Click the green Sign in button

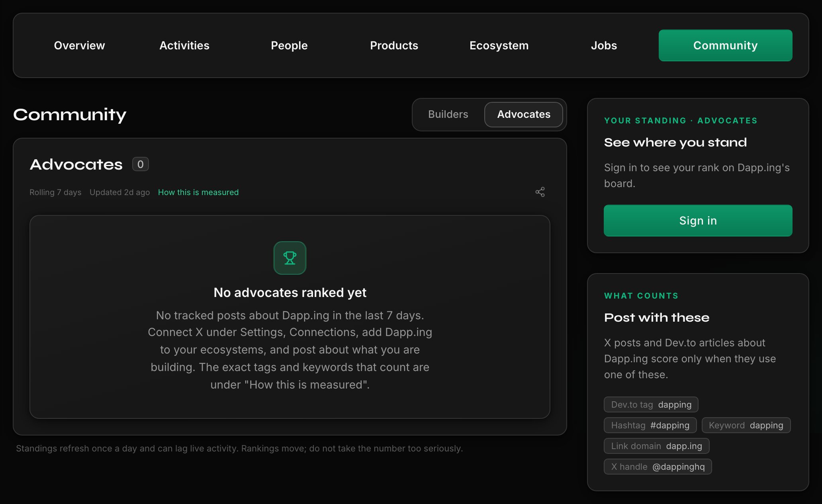[x=698, y=221]
